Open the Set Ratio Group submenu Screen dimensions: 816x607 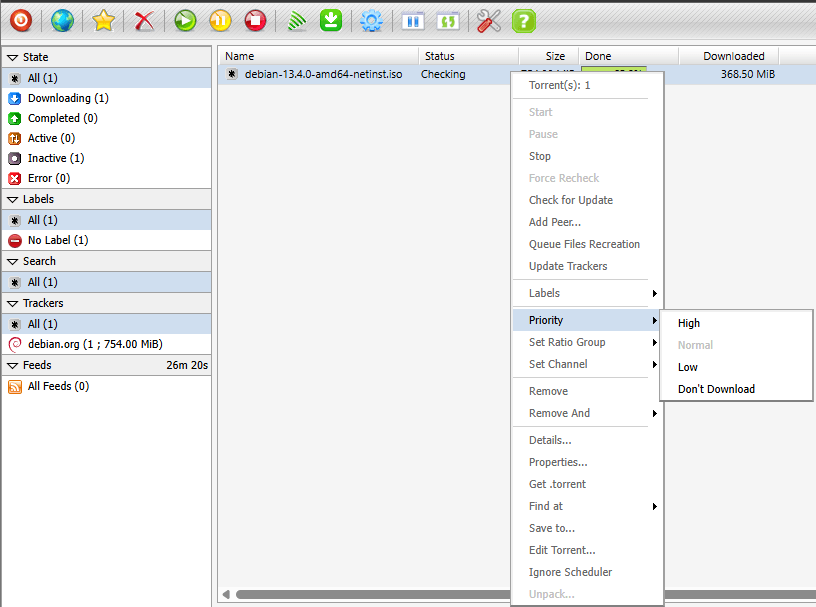587,342
